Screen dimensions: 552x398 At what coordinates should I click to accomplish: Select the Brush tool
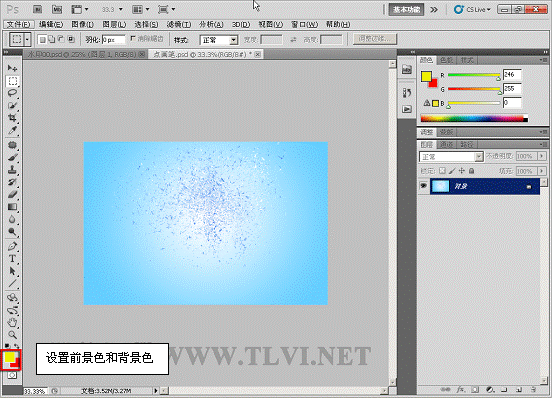(12, 157)
